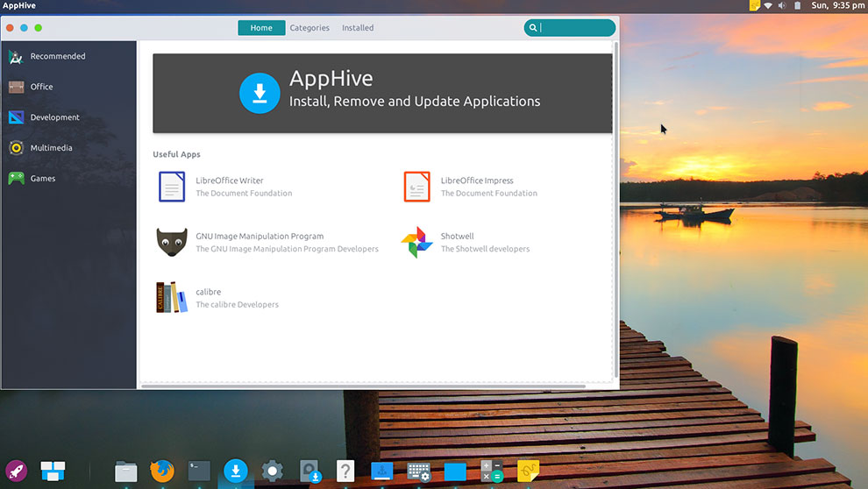Image resolution: width=868 pixels, height=489 pixels.
Task: Select the Multimedia label in sidebar
Action: (51, 148)
